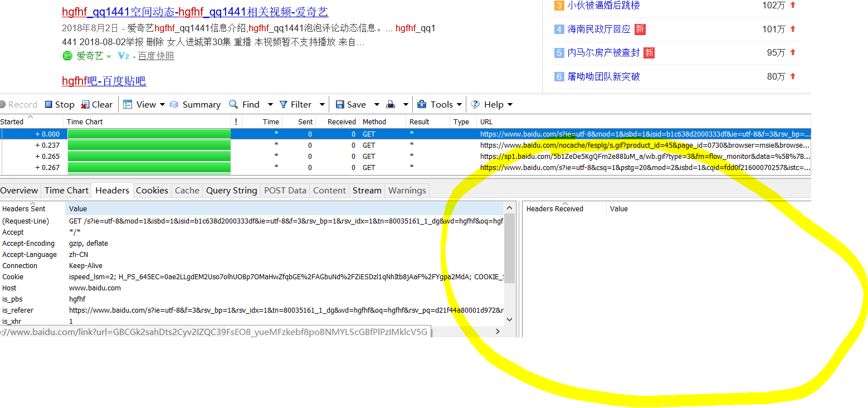868x408 pixels.
Task: Sort by the Received column header
Action: click(x=338, y=122)
